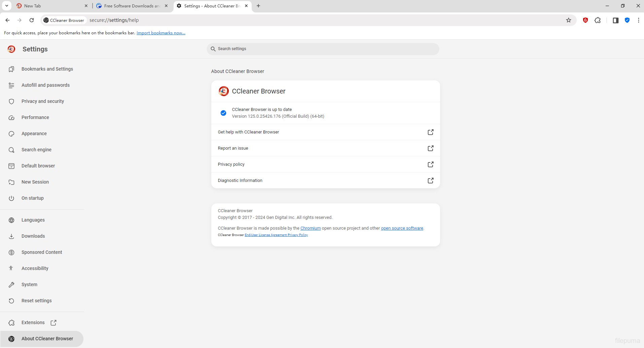
Task: Open Downloads settings
Action: coord(42,236)
